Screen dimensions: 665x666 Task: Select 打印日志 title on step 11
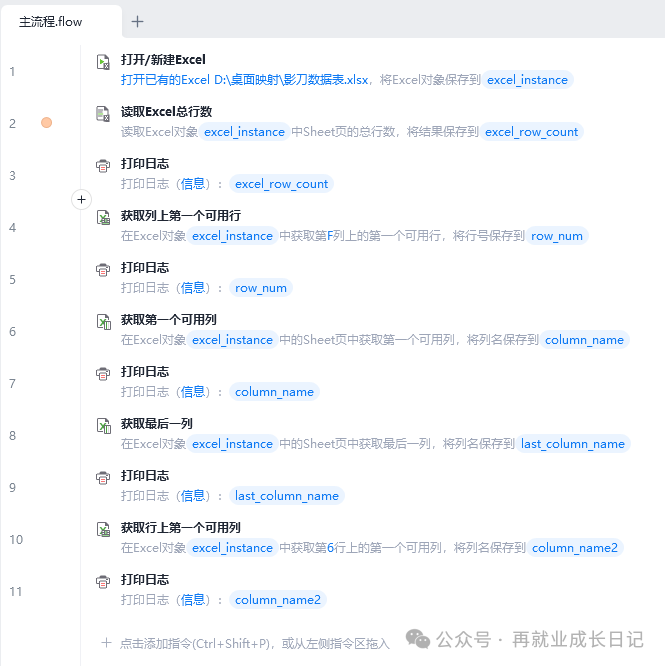point(145,580)
